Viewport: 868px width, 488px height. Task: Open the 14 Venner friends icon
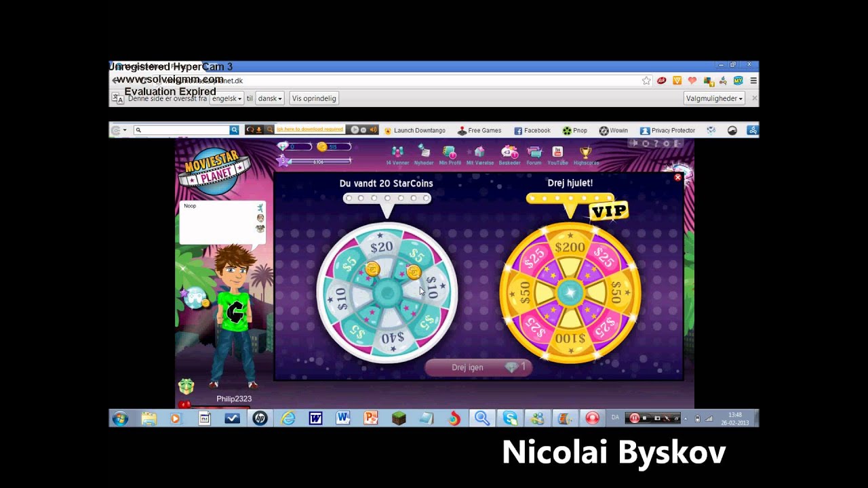pyautogui.click(x=397, y=155)
